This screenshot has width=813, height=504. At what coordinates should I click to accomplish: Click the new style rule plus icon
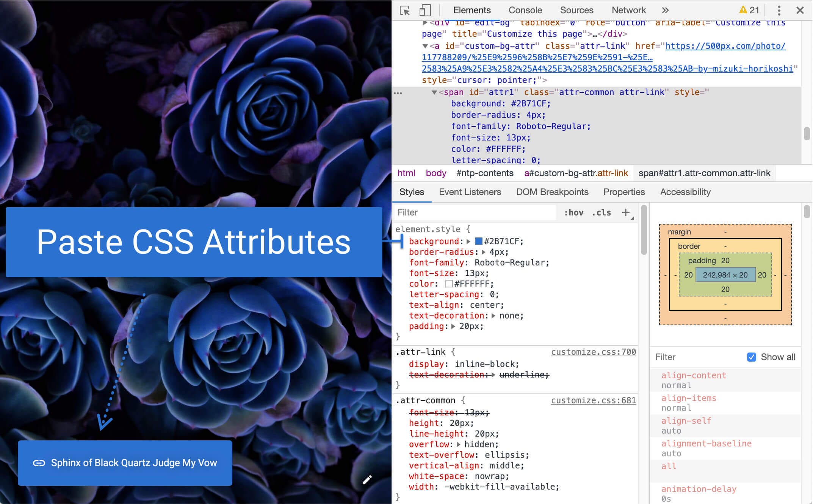[x=625, y=212]
